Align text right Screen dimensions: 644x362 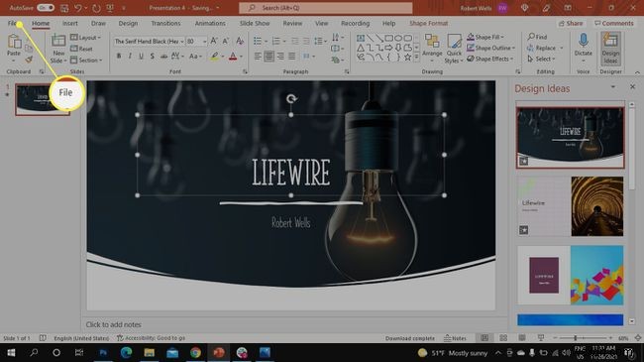[x=280, y=57]
